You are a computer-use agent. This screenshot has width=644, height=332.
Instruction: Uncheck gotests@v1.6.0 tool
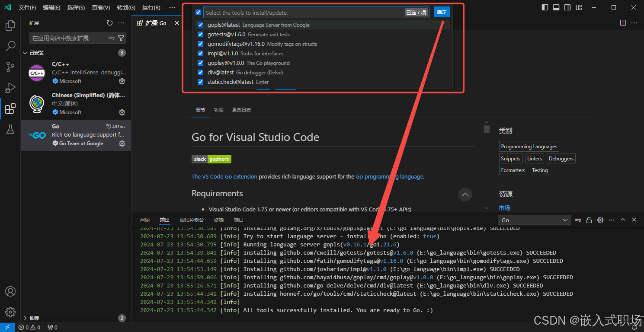click(x=200, y=35)
